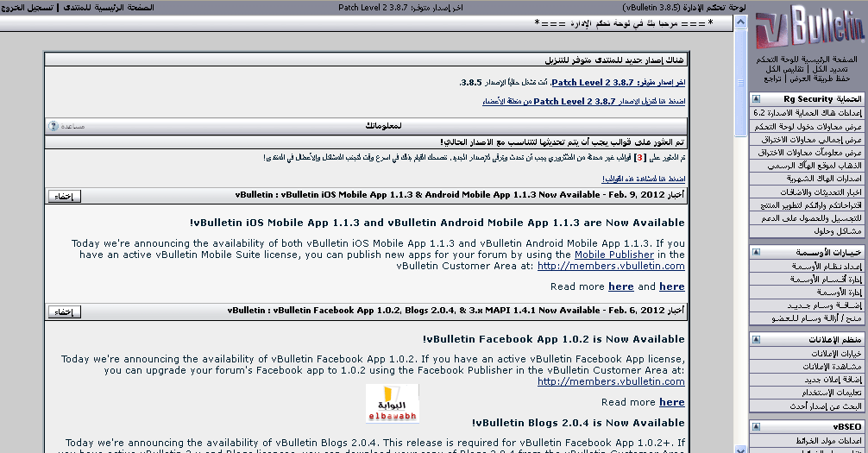Click 'vBulletin Facebook App 1.0.2 is Now Available' heading
Image resolution: width=868 pixels, height=453 pixels.
[554, 339]
